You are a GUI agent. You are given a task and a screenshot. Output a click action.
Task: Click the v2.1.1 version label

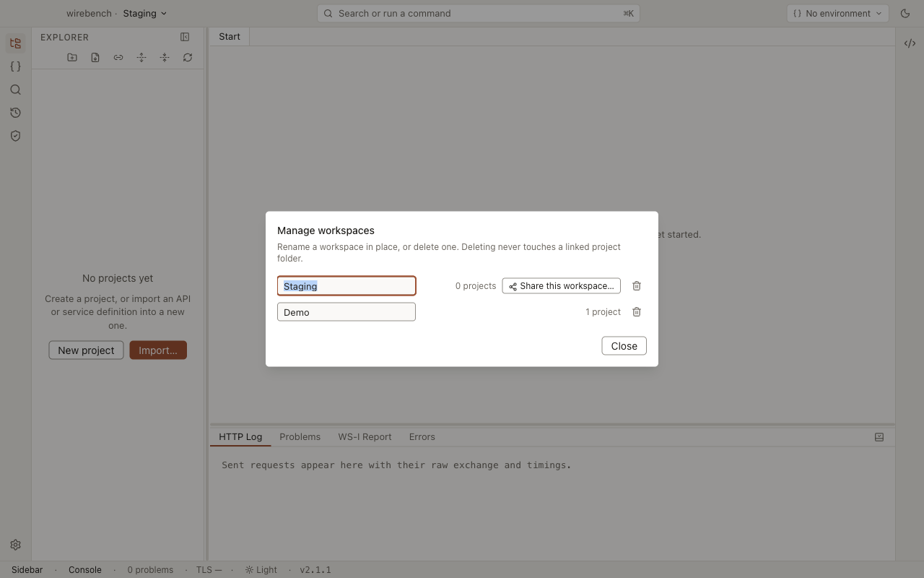(x=315, y=570)
